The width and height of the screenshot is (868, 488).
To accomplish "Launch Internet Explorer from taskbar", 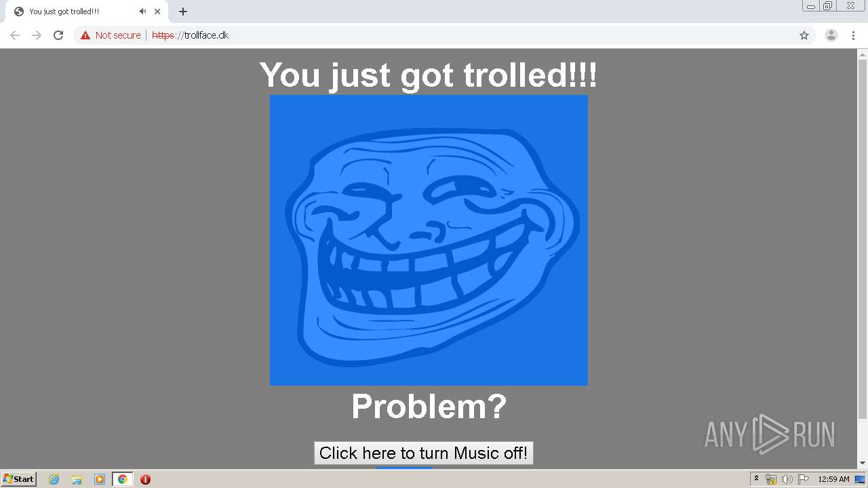I will pyautogui.click(x=54, y=479).
